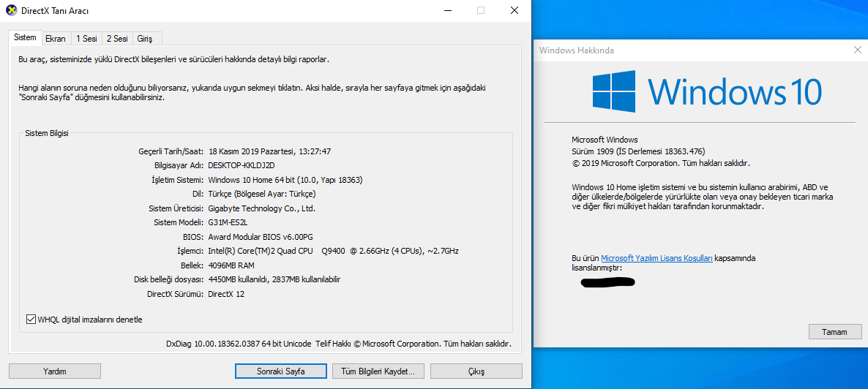Click the Geçerli Tarih/Saat label

click(171, 151)
